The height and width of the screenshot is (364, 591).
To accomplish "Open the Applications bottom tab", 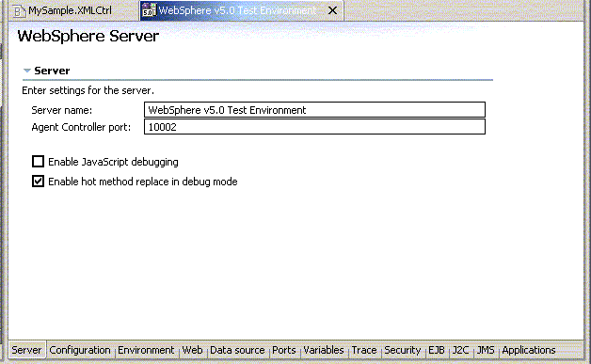I will [529, 350].
